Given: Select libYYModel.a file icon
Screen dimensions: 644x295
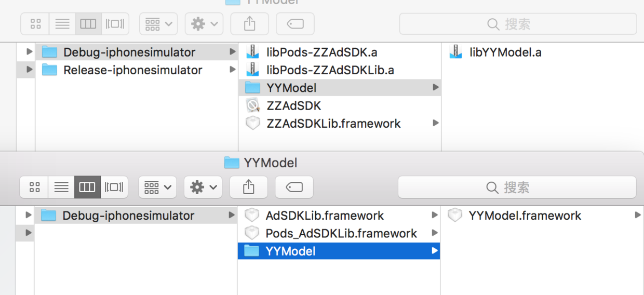Looking at the screenshot, I should tap(455, 52).
